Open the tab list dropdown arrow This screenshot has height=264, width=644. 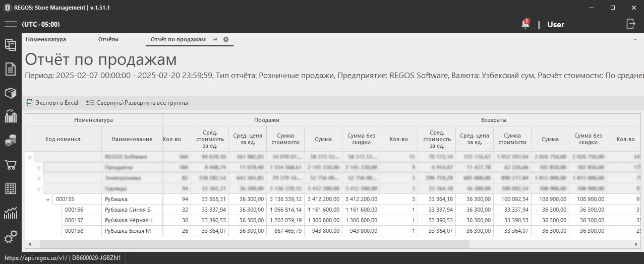point(635,39)
